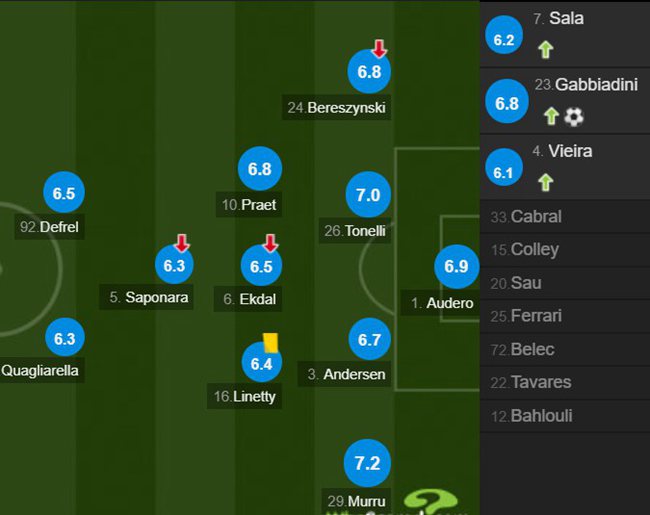Click the goal ball icon next to Gabbiadini
Image resolution: width=650 pixels, height=515 pixels.
[x=574, y=117]
